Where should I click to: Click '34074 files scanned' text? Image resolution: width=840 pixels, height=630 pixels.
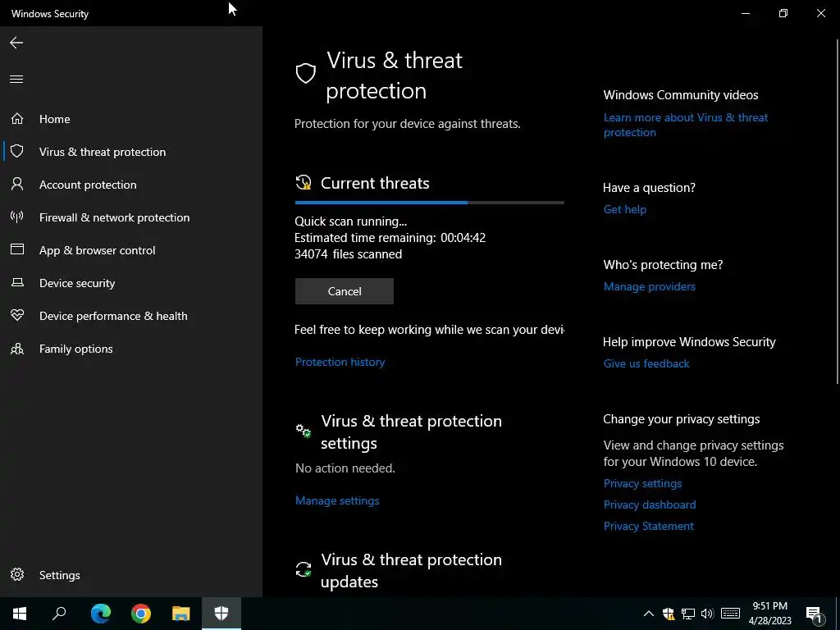pos(348,254)
